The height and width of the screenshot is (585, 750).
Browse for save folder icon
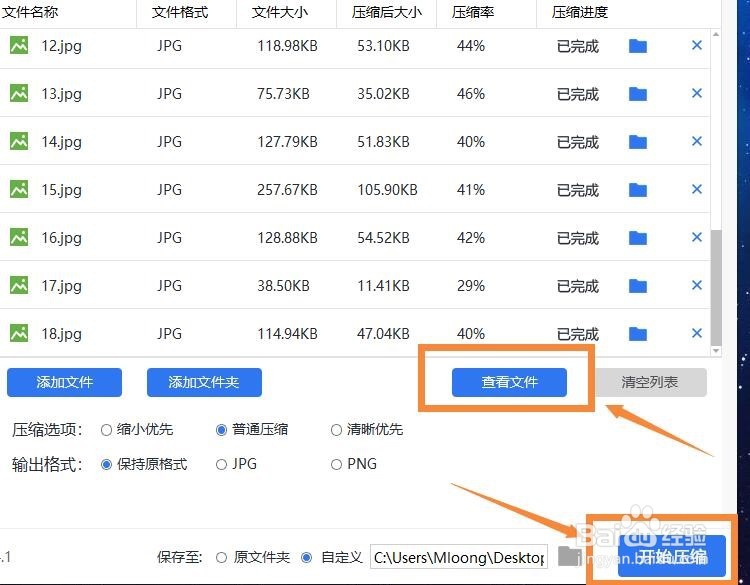click(x=569, y=557)
